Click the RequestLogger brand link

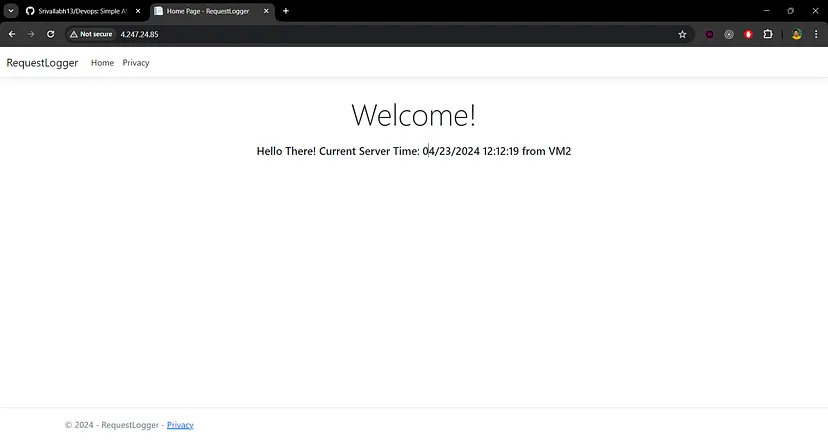pos(42,63)
